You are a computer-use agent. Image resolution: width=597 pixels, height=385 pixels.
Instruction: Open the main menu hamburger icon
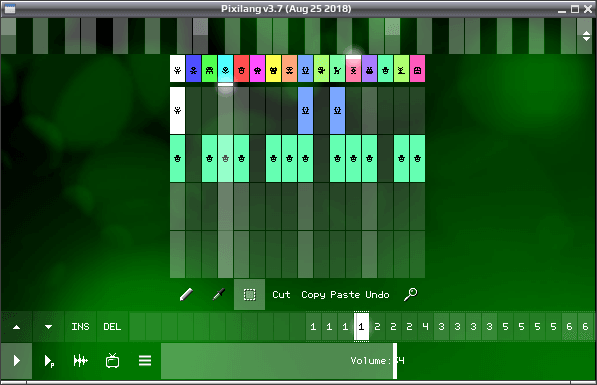(145, 361)
